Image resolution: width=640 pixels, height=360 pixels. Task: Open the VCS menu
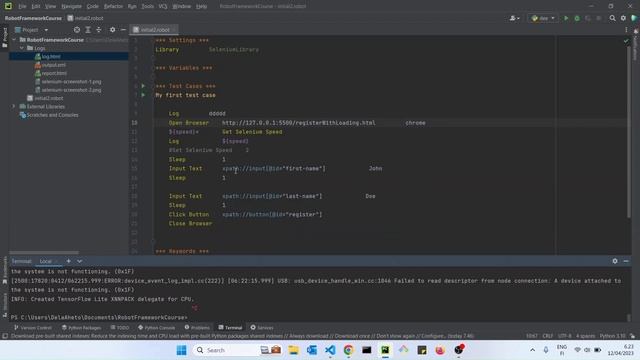163,7
